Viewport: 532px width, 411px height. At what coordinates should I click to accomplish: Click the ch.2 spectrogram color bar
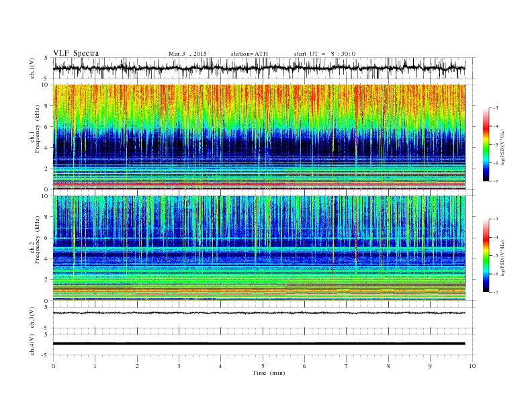pos(486,256)
